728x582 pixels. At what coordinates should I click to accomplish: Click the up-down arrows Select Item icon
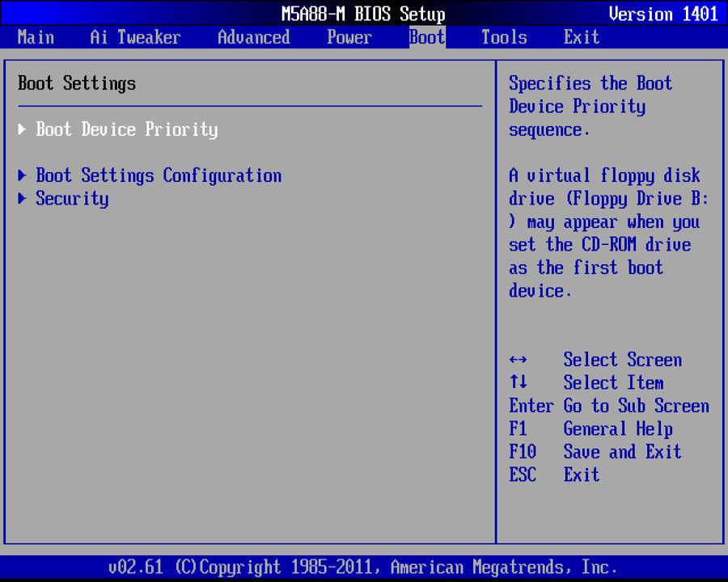click(x=518, y=382)
